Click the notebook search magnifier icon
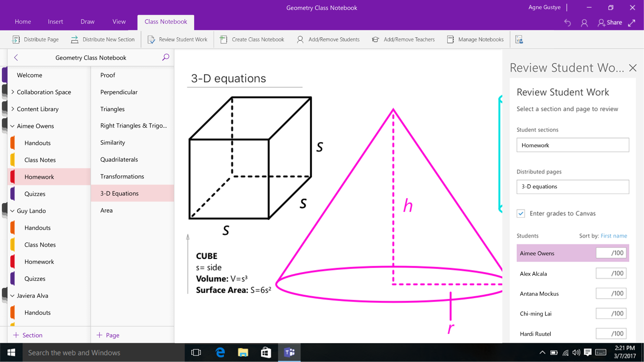The height and width of the screenshot is (362, 644). click(x=166, y=57)
